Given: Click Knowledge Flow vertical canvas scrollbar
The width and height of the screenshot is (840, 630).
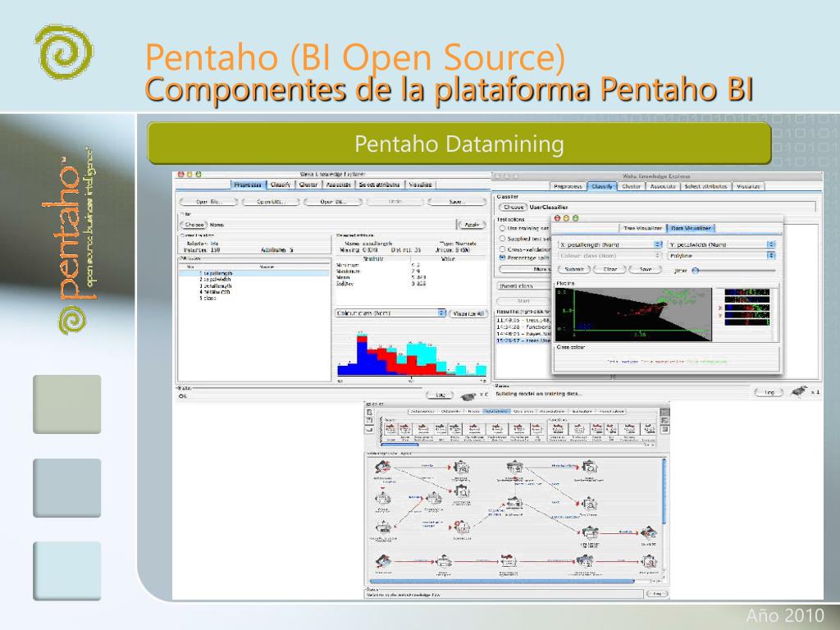Looking at the screenshot, I should pos(664,491).
